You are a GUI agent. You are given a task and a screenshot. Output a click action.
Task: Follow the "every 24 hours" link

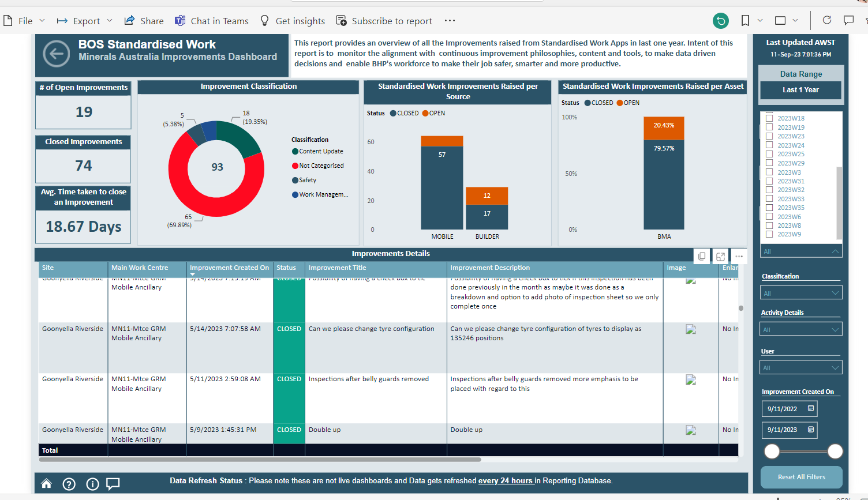coord(505,481)
